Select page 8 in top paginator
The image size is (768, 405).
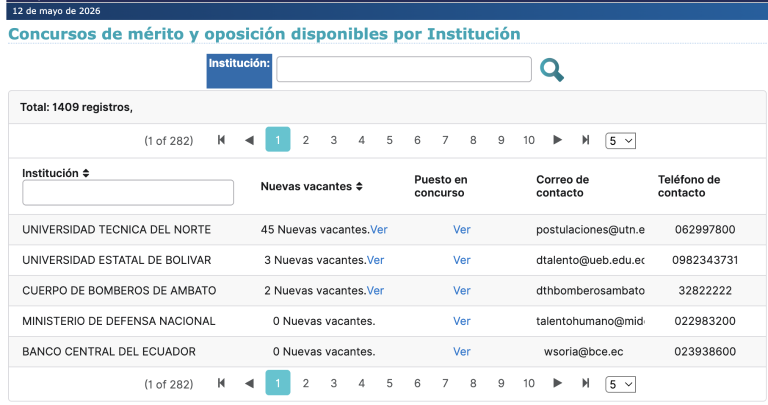pos(473,140)
